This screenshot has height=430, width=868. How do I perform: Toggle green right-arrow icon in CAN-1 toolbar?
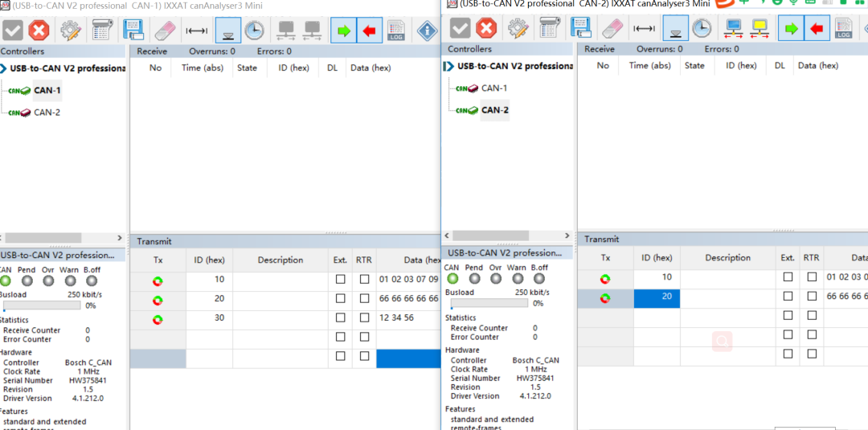tap(344, 30)
